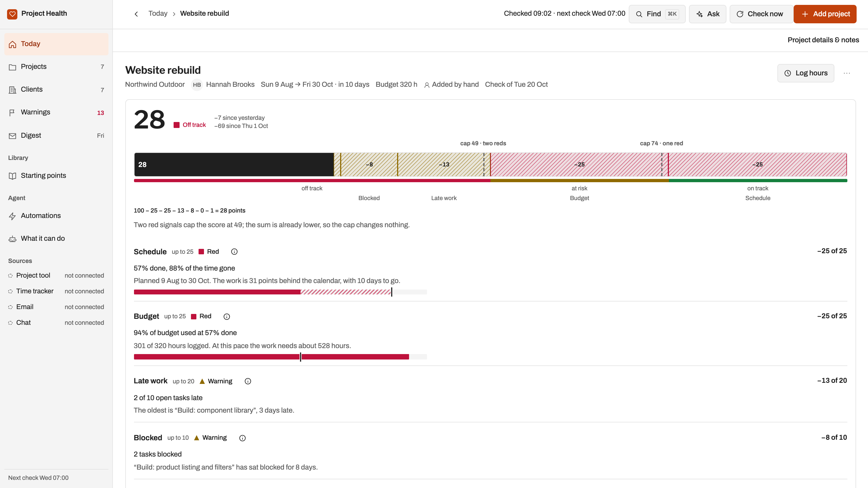Click the Chat source row

coord(56,323)
